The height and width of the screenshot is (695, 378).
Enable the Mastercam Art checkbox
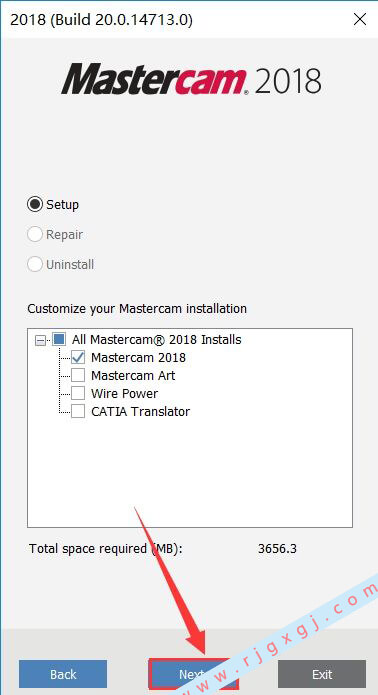[x=78, y=375]
